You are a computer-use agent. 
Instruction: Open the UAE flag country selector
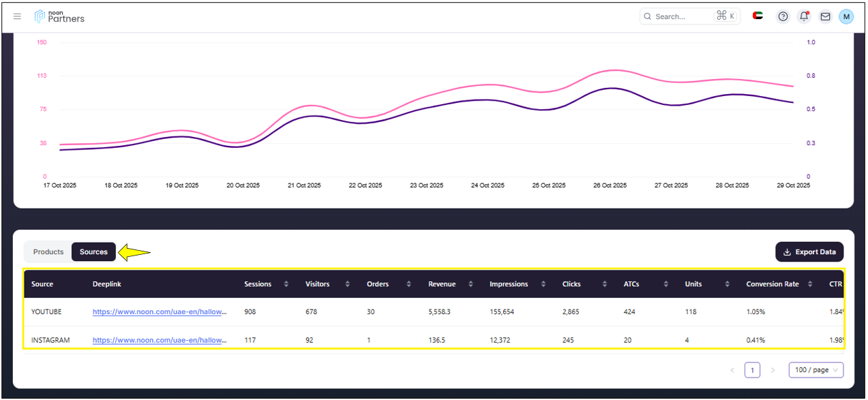758,16
